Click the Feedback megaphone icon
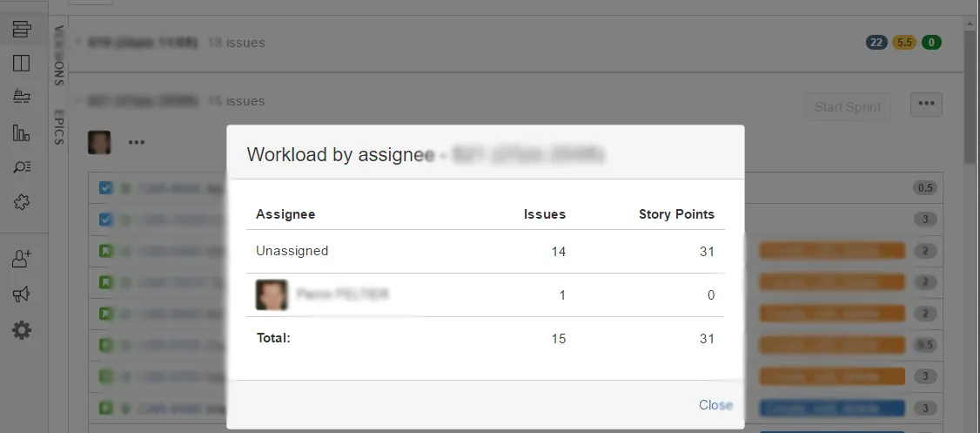Screen dimensions: 980x433 point(22,294)
